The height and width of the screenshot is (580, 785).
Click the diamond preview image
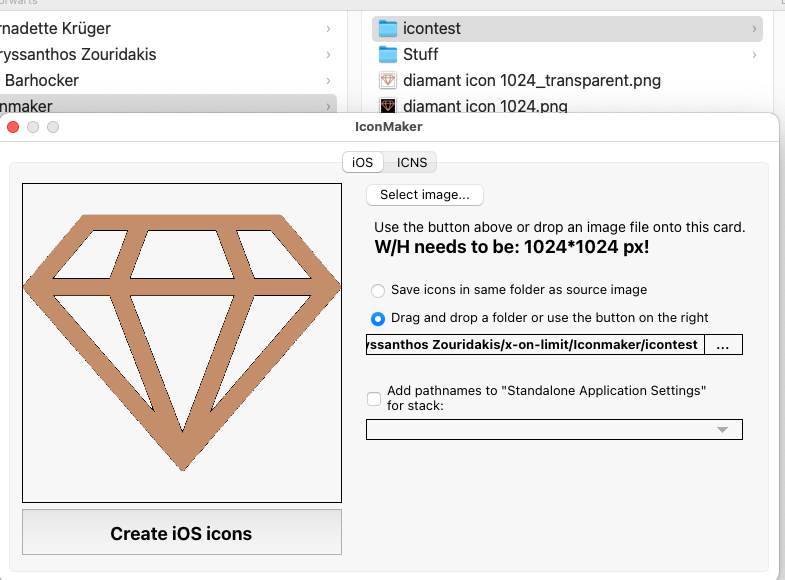pos(182,342)
